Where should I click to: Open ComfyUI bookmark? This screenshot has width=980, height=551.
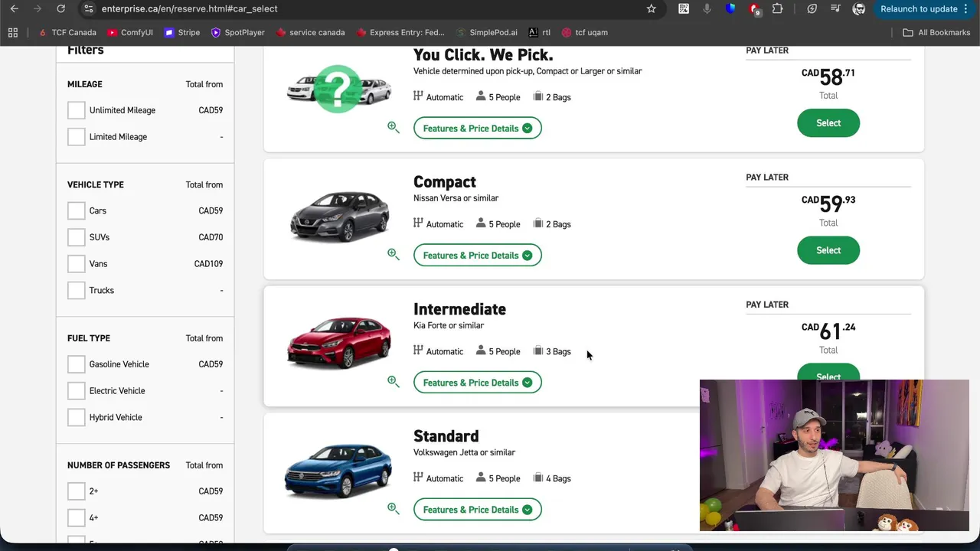[x=130, y=32]
